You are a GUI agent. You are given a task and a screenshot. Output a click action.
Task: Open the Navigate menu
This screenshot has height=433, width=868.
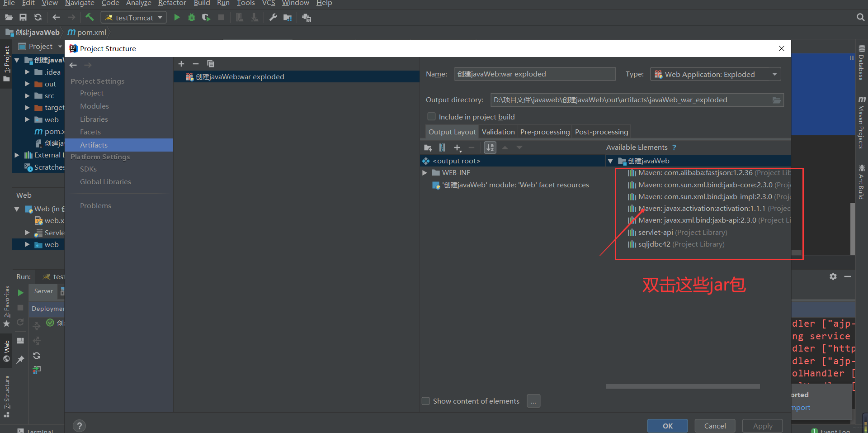coord(80,3)
